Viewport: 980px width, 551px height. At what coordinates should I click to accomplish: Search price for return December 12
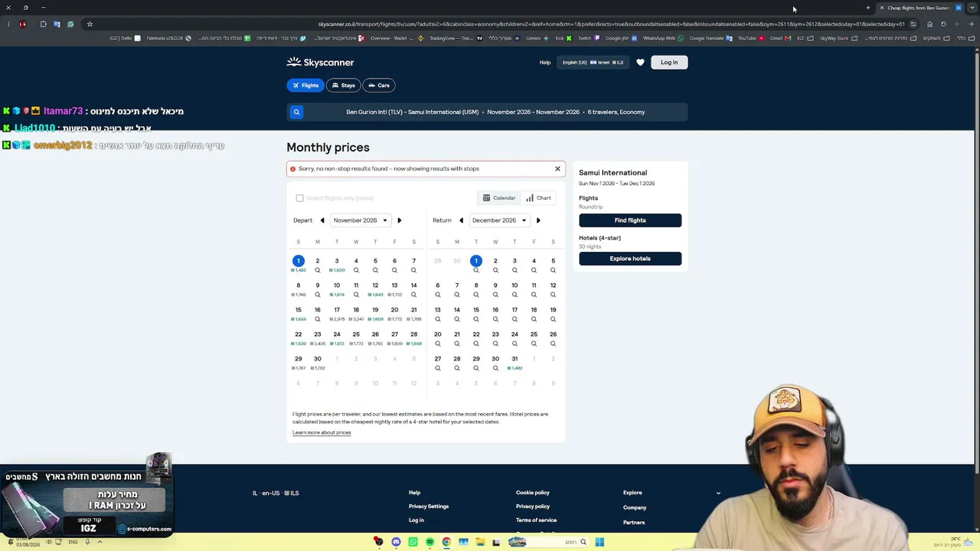click(x=553, y=295)
